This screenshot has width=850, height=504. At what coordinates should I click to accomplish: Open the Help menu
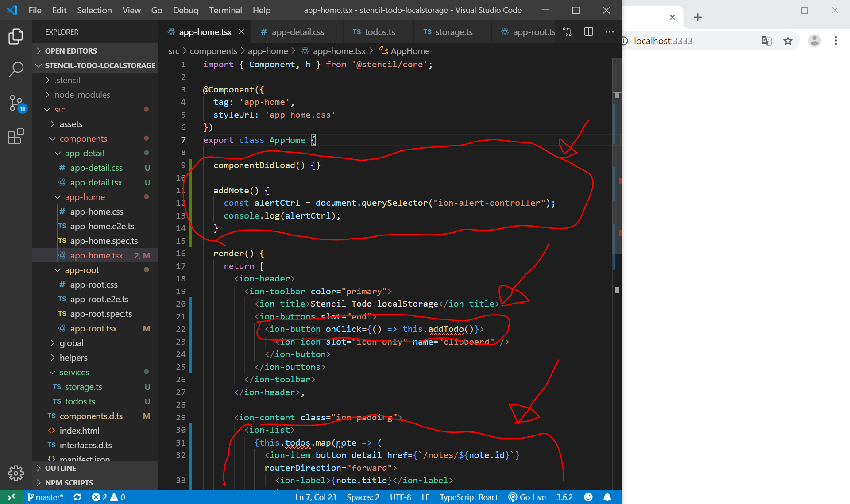pyautogui.click(x=261, y=10)
